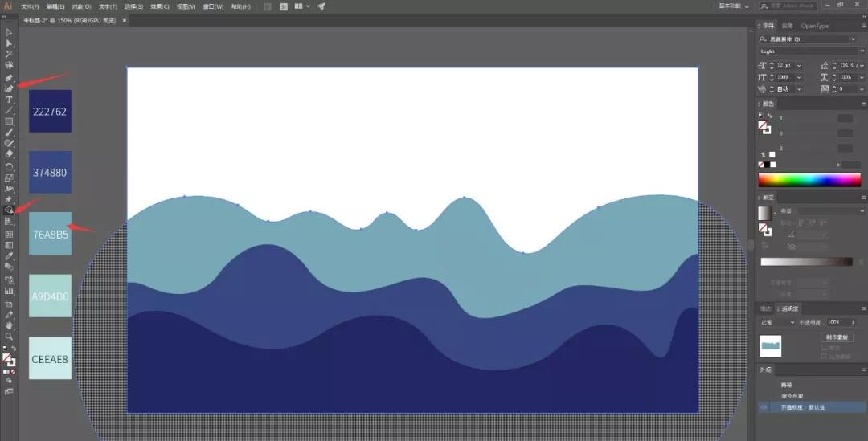
Task: Select the Blend tool
Action: pos(9,267)
